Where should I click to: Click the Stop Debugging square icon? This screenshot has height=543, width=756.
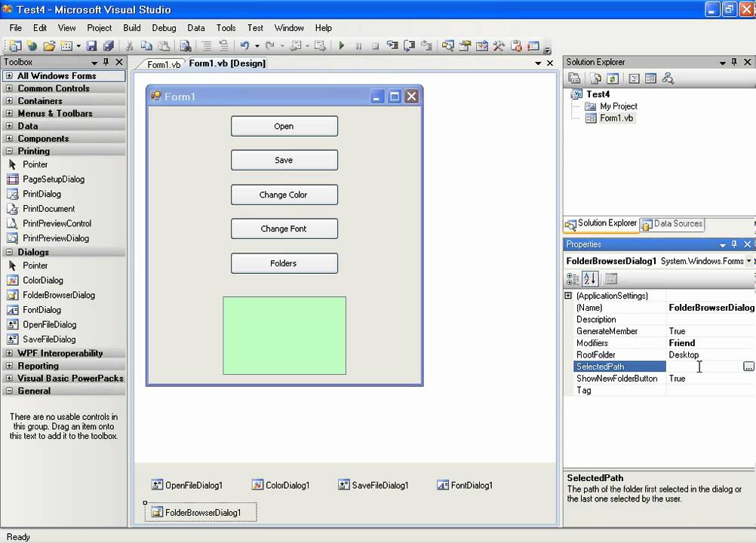(x=375, y=46)
